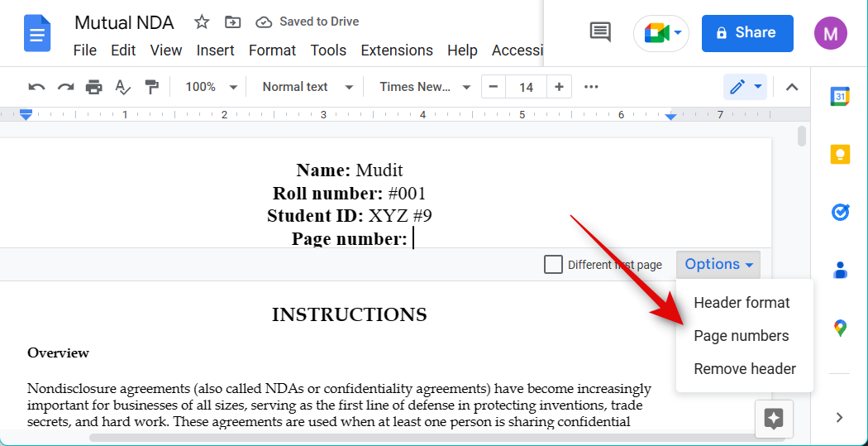
Task: Click the header Options button
Action: point(718,265)
